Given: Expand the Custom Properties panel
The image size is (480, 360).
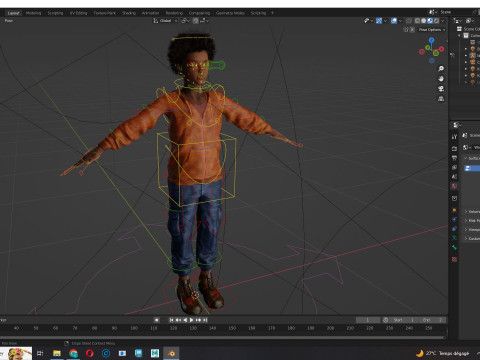Looking at the screenshot, I should tap(472, 239).
